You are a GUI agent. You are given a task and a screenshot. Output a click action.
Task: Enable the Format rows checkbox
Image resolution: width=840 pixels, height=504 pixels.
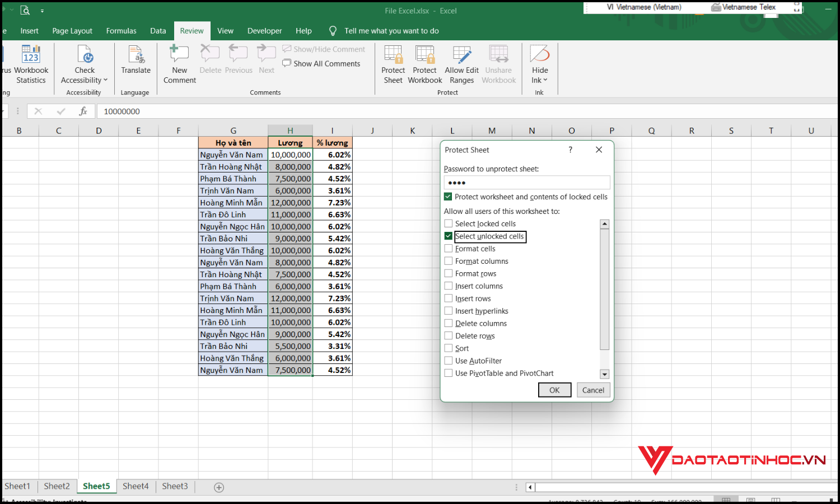449,273
